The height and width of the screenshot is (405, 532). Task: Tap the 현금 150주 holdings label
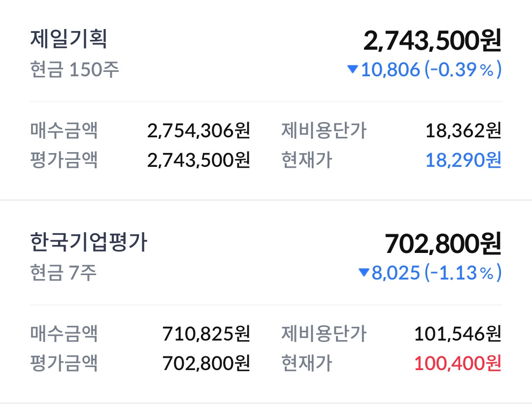pyautogui.click(x=75, y=69)
